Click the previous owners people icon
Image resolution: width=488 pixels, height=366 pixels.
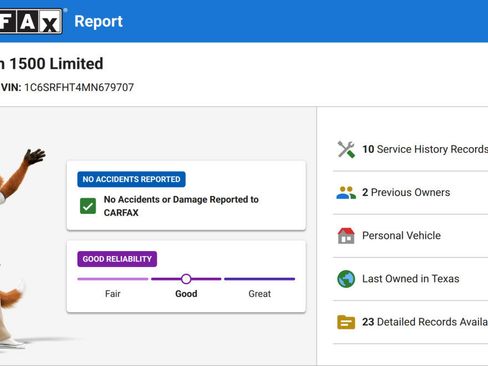click(x=346, y=193)
